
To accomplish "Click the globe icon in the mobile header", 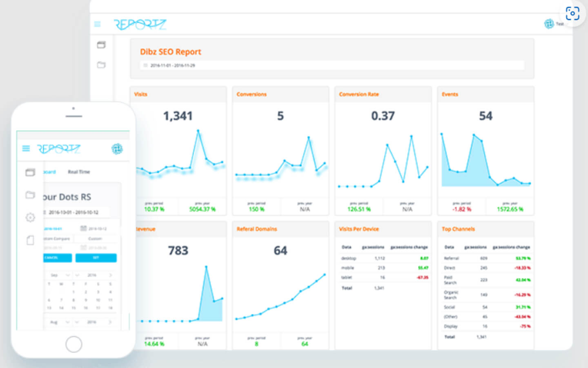I will click(118, 149).
